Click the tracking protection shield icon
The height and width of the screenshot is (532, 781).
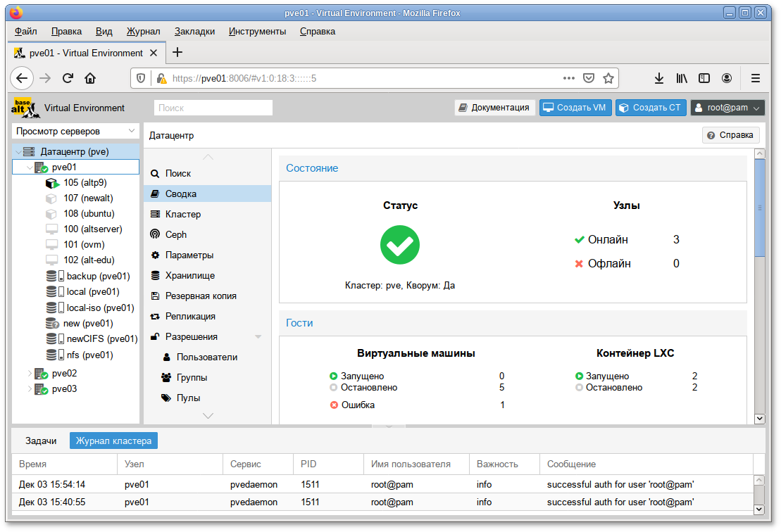(141, 78)
